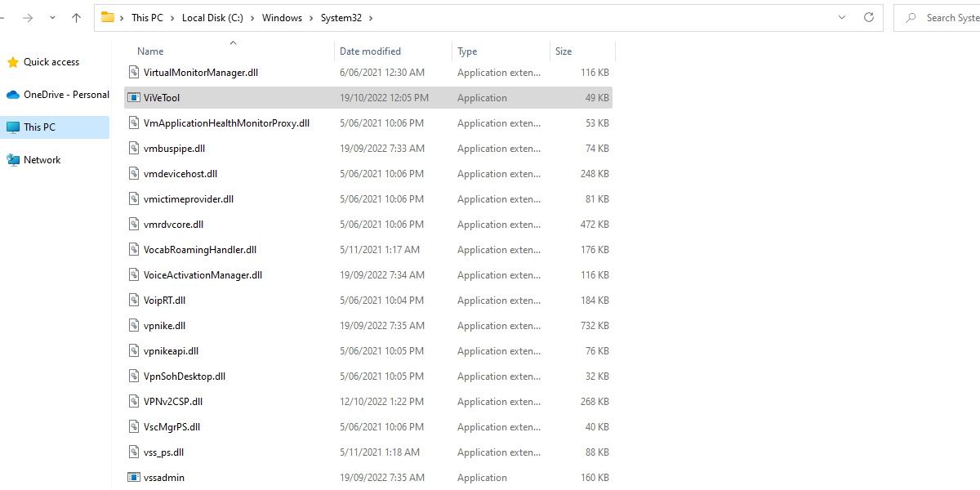Click the Search System32 input box
Screen dimensions: 980x490
(947, 17)
